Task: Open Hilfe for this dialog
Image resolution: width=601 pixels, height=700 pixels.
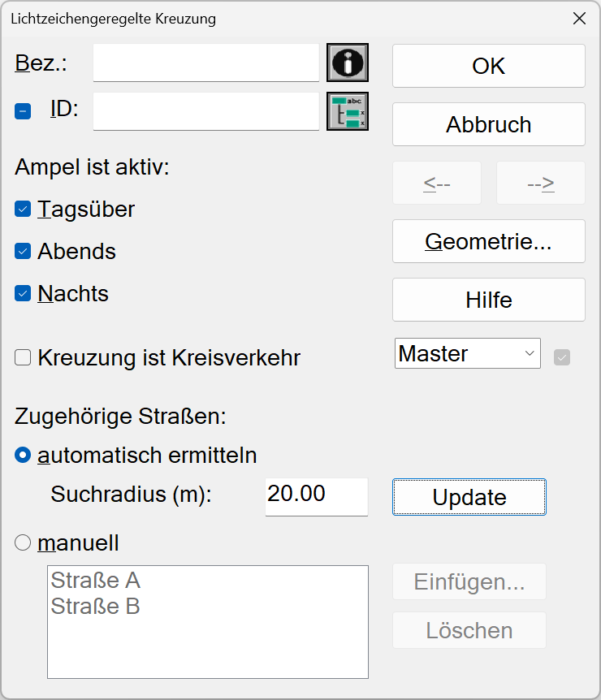Action: (489, 300)
